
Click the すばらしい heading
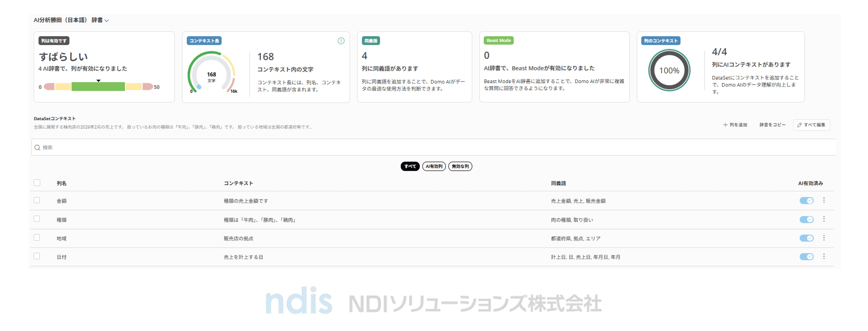point(63,57)
